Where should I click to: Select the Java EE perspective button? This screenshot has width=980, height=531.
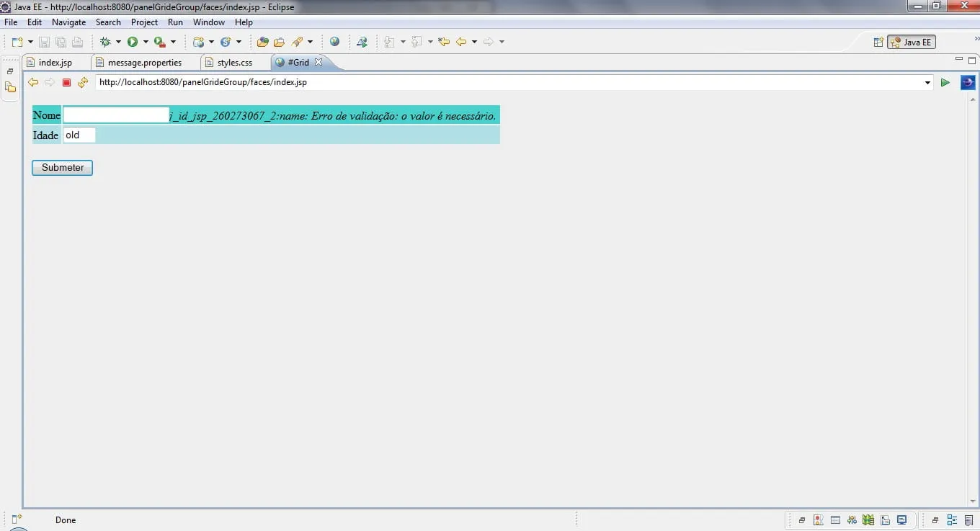(912, 43)
